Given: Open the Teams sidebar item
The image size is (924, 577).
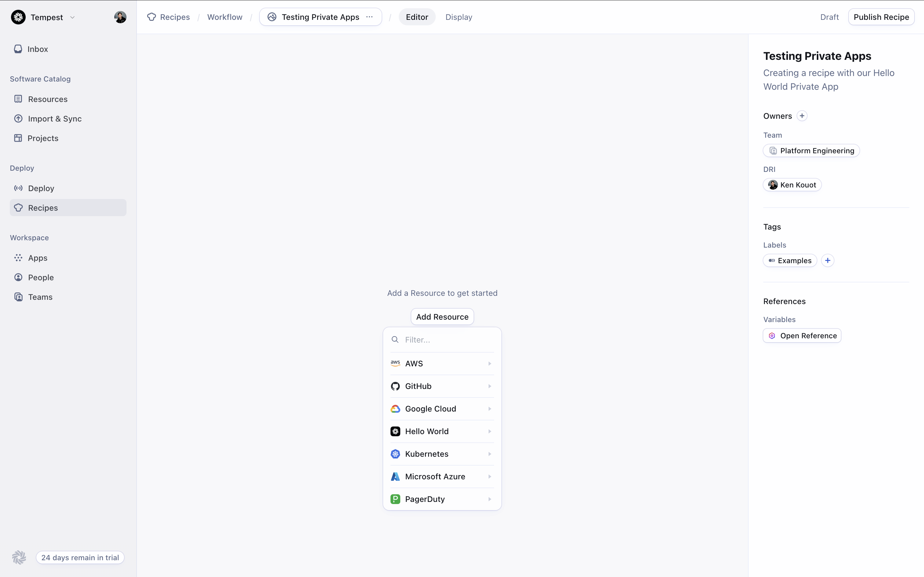Looking at the screenshot, I should [x=40, y=297].
